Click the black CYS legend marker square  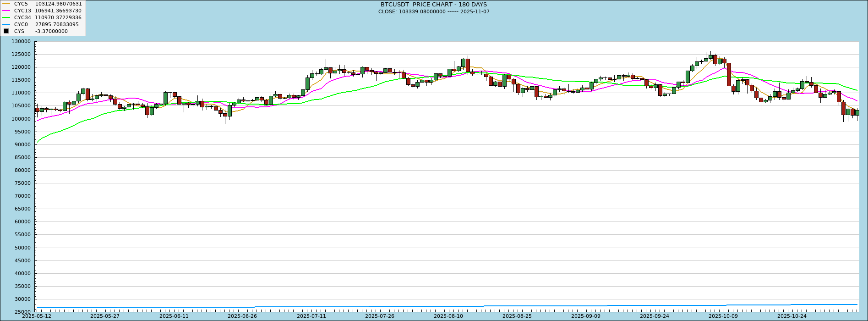pyautogui.click(x=6, y=31)
